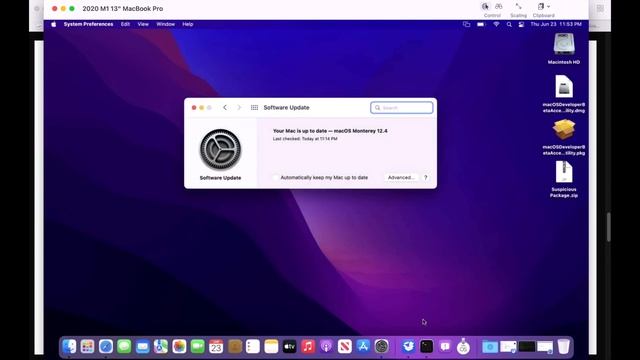The height and width of the screenshot is (360, 640).
Task: Launch Safari from the Dock
Action: coord(106,347)
